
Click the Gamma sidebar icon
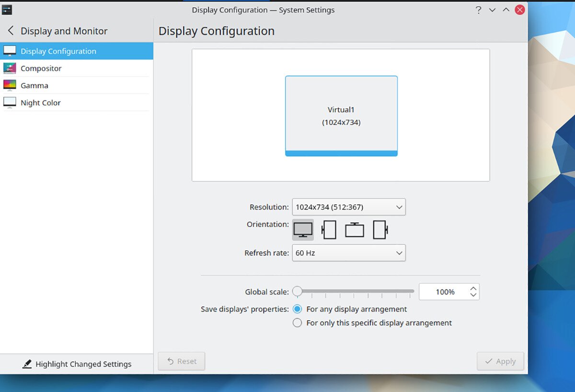(x=10, y=85)
